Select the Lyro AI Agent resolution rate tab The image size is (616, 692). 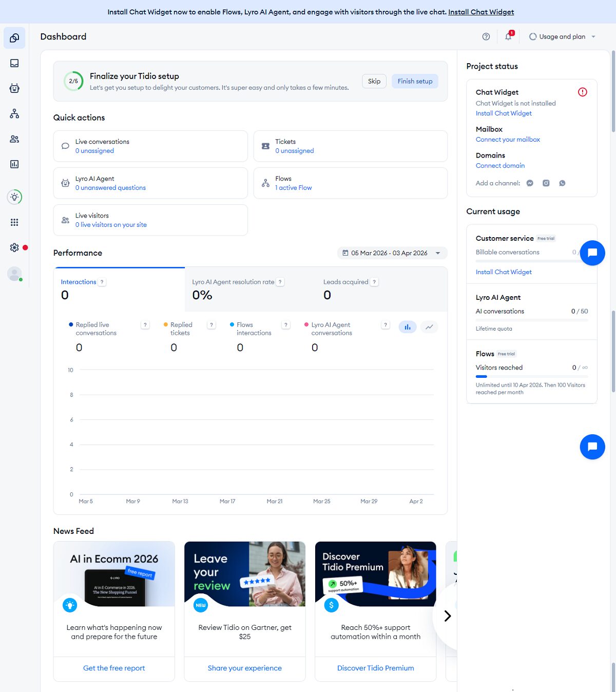[233, 281]
